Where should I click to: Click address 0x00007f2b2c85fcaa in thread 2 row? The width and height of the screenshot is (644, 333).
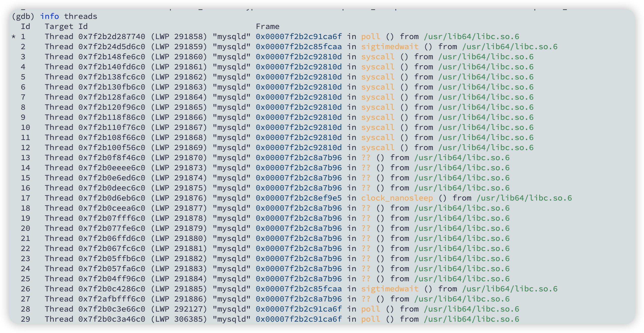[x=299, y=47]
